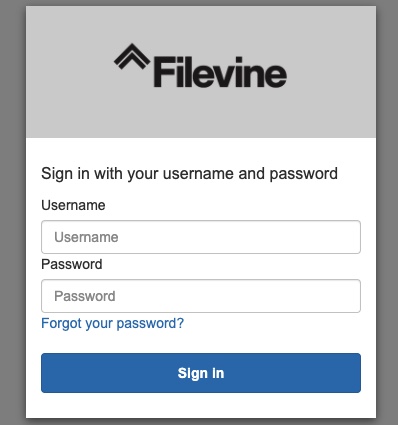Click the word 'password' in the heading
Image resolution: width=398 pixels, height=425 pixels.
[x=303, y=174]
